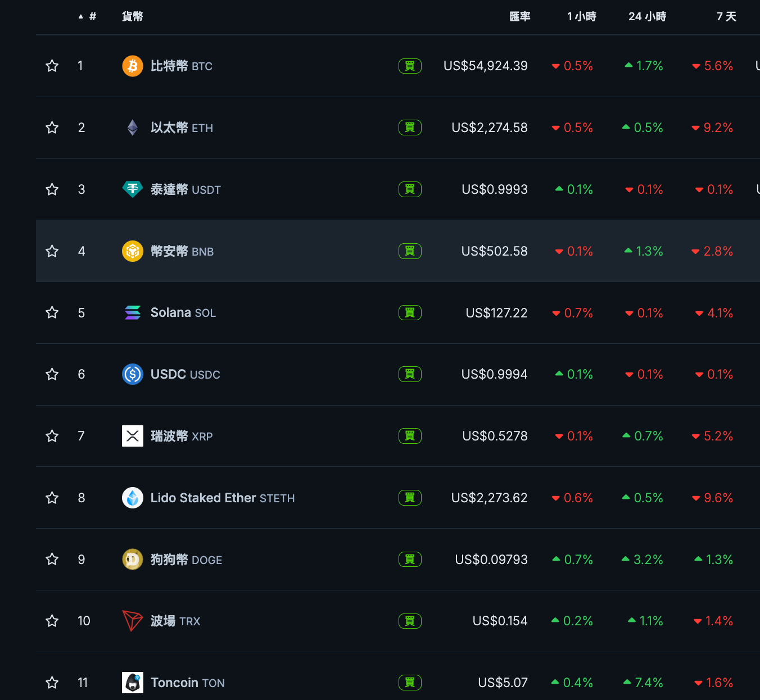Screen dimensions: 760x700
Task: Open the Solana SOL coin link
Action: [183, 313]
